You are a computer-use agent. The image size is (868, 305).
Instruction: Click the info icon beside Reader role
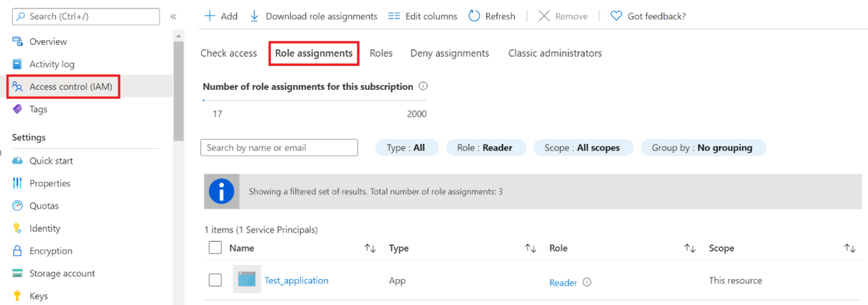click(x=587, y=283)
